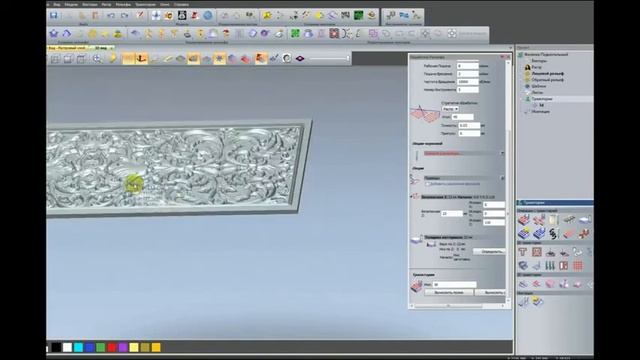Click the black spiral toolpath operation icon
The width and height of the screenshot is (640, 360).
553,233
